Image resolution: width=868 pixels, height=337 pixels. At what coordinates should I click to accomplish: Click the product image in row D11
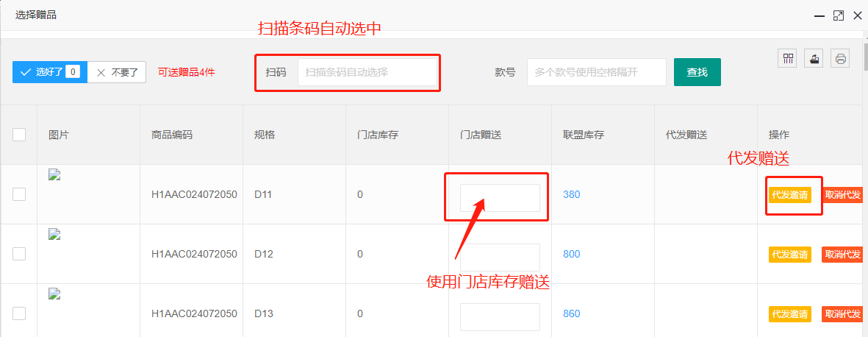click(54, 176)
